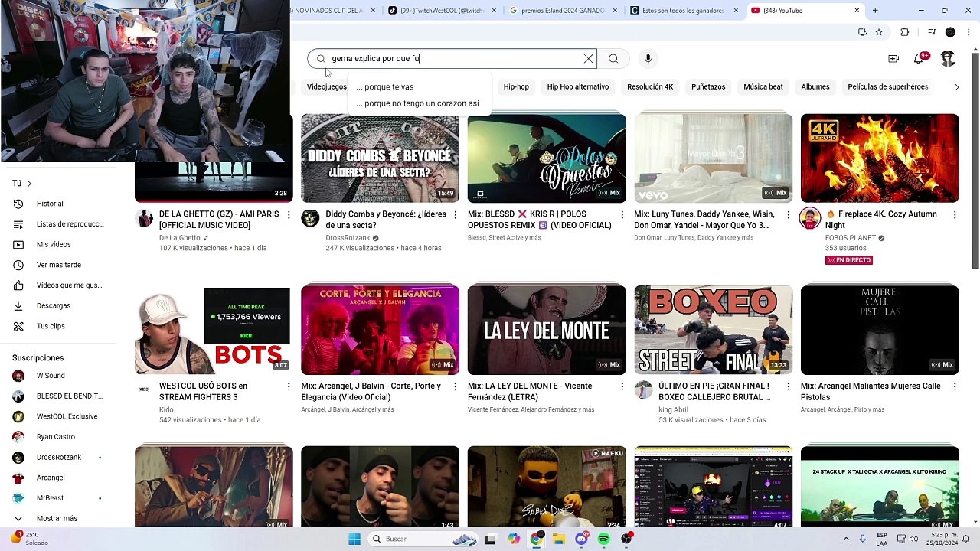Screen dimensions: 980x551
Task: Select the Hip-hop filter chip
Action: (x=516, y=87)
